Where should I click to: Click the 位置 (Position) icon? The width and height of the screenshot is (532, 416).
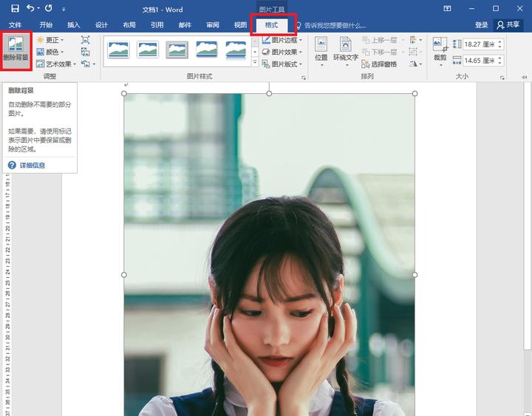pyautogui.click(x=321, y=50)
